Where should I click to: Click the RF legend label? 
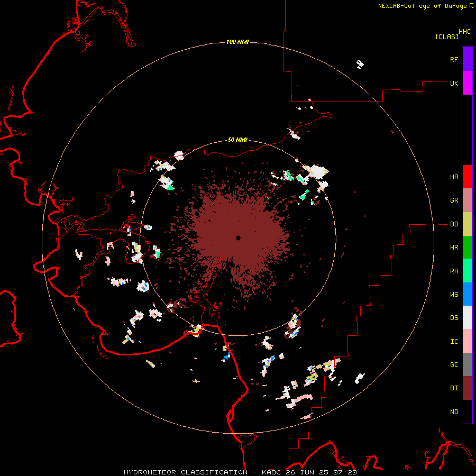454,59
